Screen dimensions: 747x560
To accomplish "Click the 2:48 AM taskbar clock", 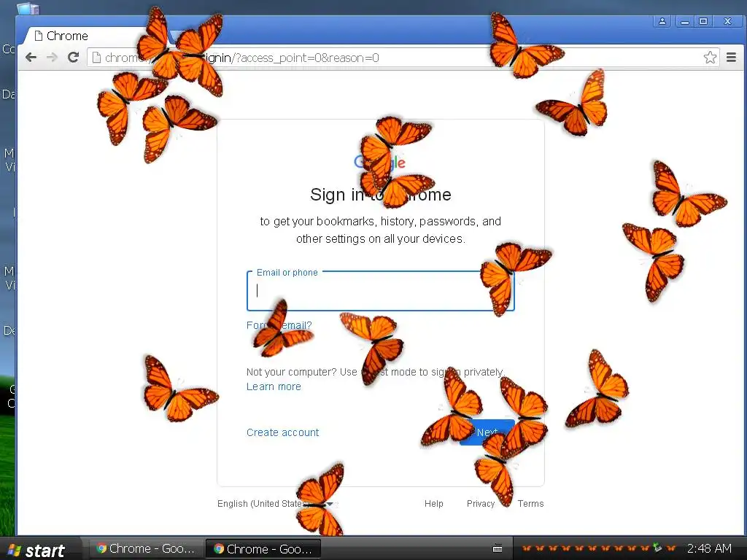I will pyautogui.click(x=709, y=548).
